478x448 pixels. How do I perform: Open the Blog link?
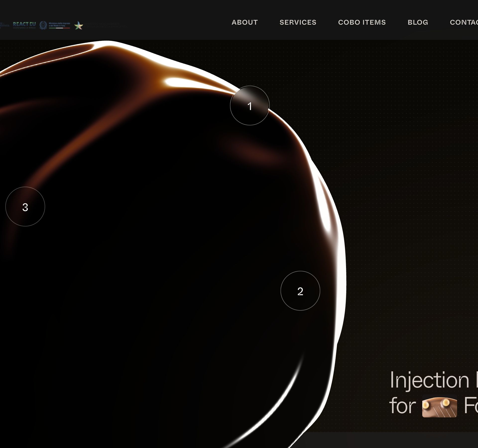click(418, 22)
